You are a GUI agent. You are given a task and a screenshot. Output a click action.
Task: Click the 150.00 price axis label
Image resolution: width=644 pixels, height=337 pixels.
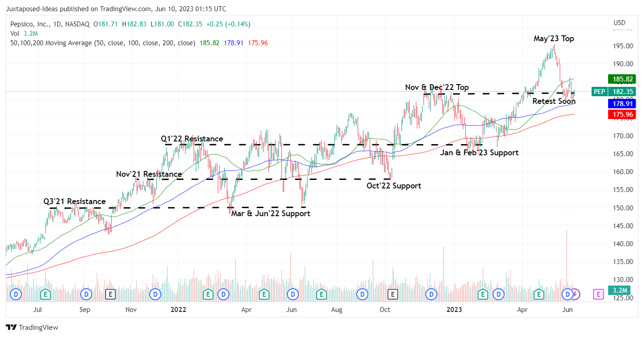click(623, 208)
